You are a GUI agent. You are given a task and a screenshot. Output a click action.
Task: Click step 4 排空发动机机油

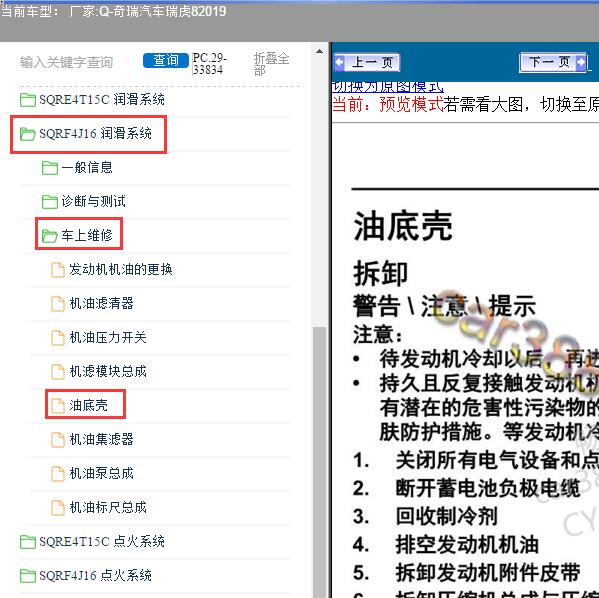coord(467,545)
